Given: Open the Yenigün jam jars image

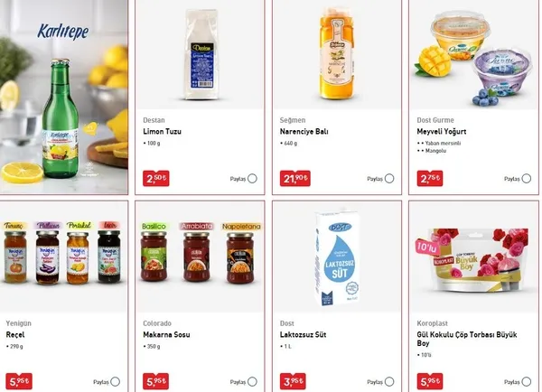Looking at the screenshot, I should [x=63, y=257].
